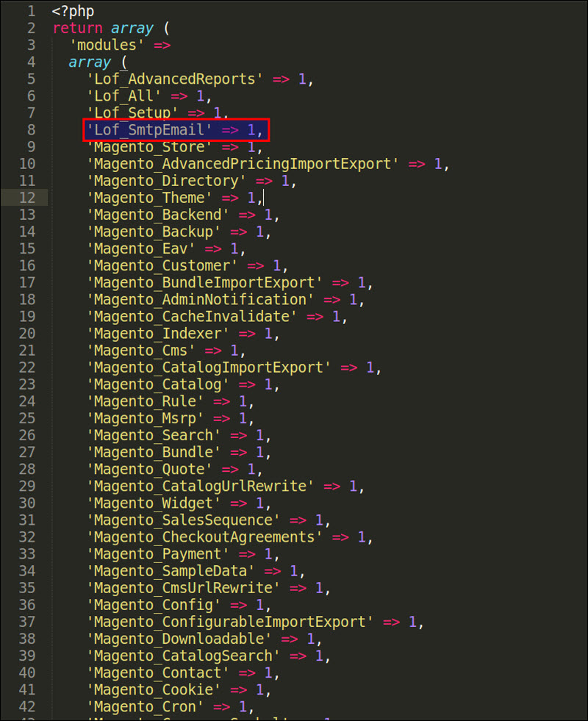This screenshot has width=588, height=721.
Task: Click the 'Magento_Cron' module entry
Action: (x=146, y=706)
